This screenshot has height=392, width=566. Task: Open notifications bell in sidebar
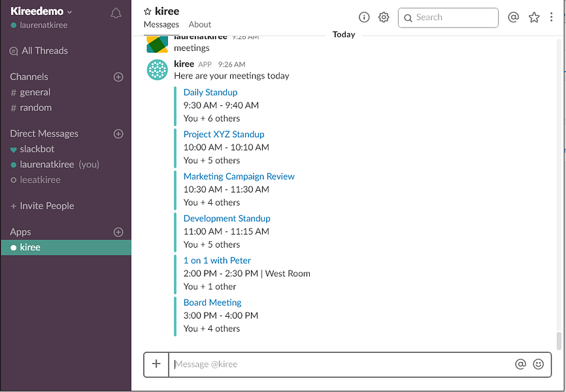click(x=116, y=13)
